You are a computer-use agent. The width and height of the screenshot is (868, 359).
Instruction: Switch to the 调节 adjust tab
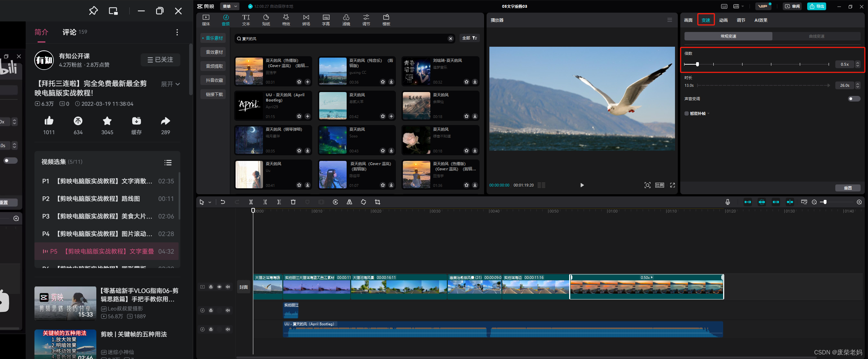click(741, 20)
